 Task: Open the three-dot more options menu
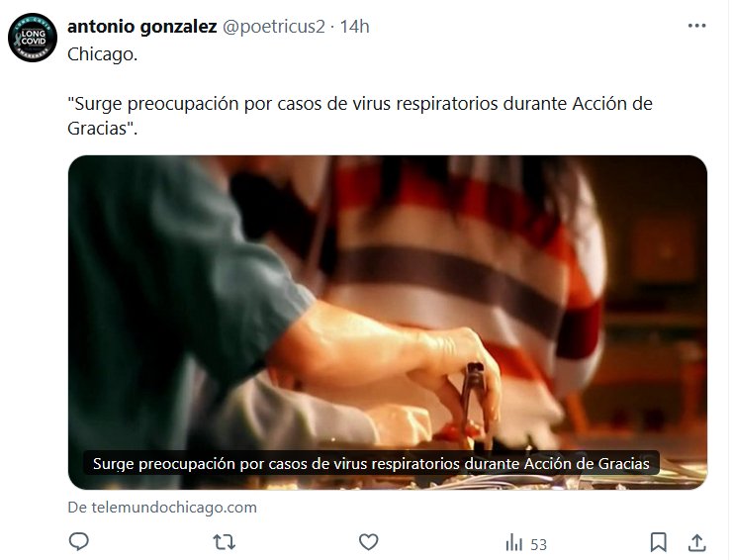(696, 26)
